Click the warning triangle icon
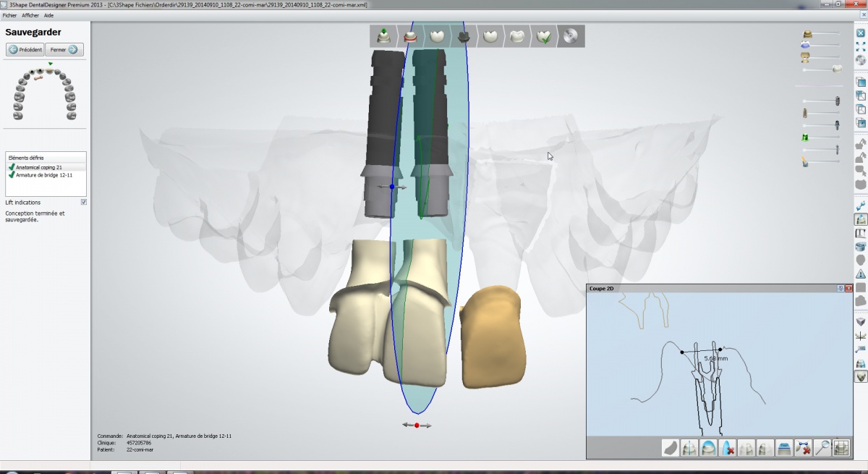This screenshot has width=868, height=474. pyautogui.click(x=861, y=274)
